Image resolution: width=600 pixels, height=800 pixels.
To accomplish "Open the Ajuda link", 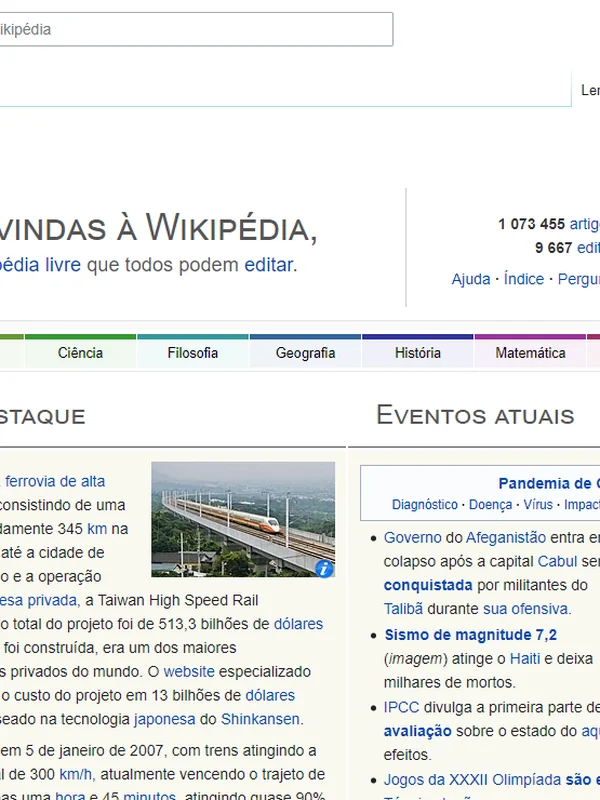I will [x=470, y=279].
